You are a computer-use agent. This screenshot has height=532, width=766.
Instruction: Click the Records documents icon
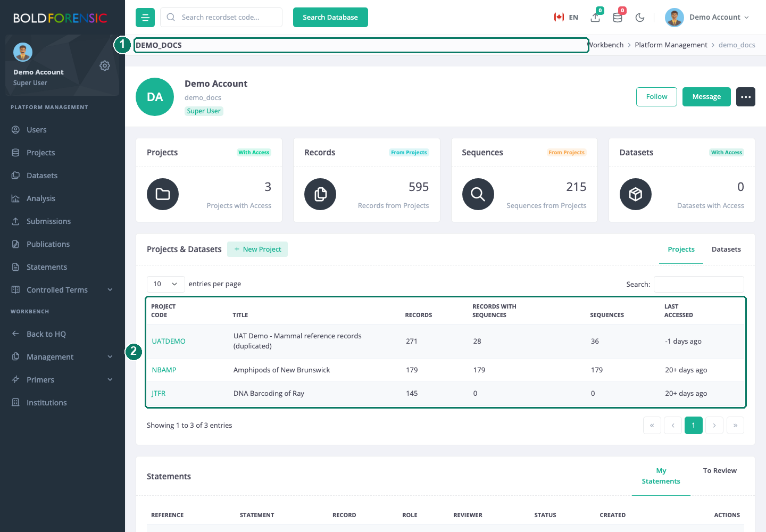pyautogui.click(x=320, y=194)
